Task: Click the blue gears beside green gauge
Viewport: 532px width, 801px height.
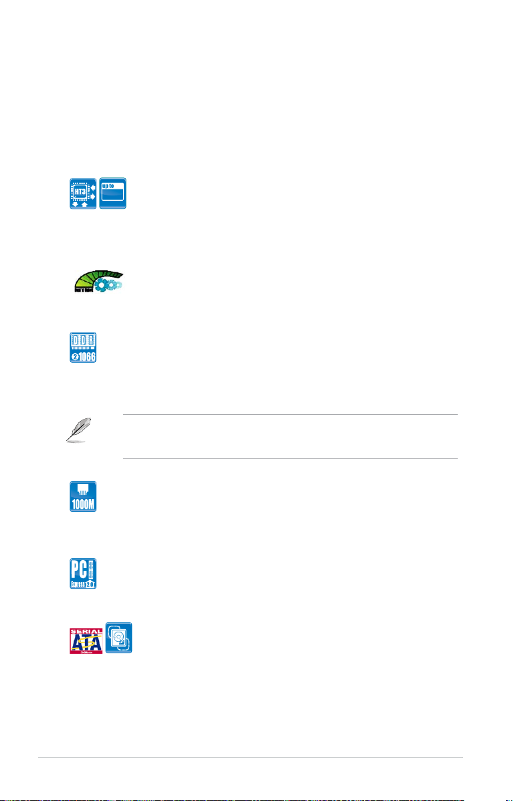Action: click(x=108, y=285)
